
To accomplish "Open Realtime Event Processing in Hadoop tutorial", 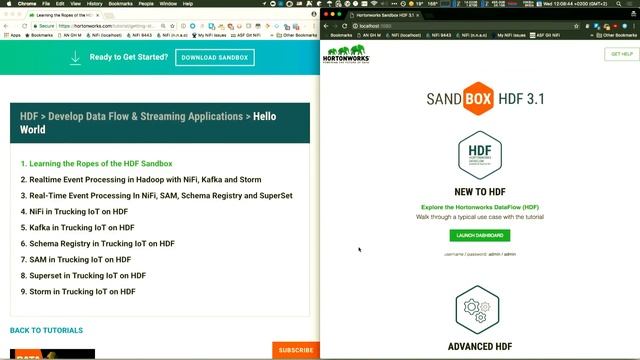I will (145, 180).
